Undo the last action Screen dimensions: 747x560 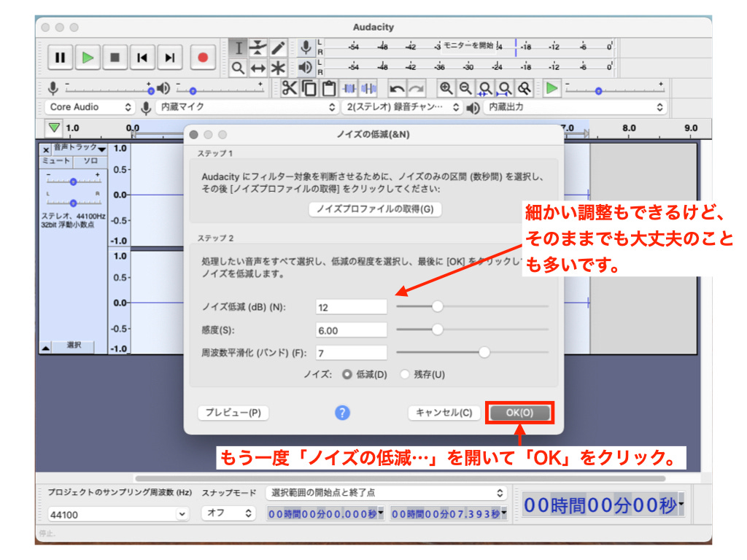pyautogui.click(x=396, y=88)
